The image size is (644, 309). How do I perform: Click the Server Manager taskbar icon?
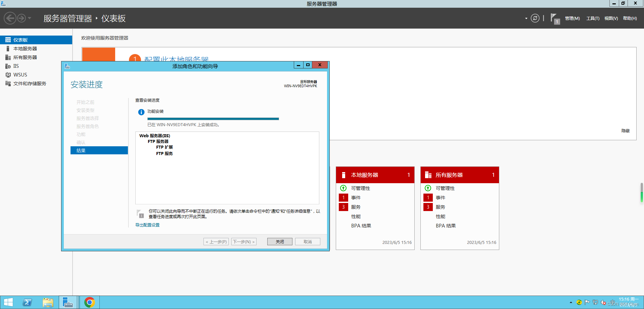click(68, 302)
